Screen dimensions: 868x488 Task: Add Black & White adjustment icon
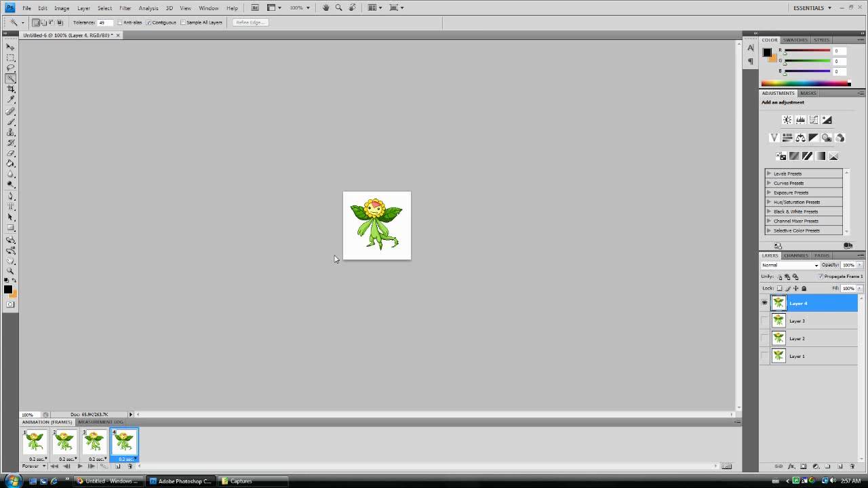pos(814,138)
